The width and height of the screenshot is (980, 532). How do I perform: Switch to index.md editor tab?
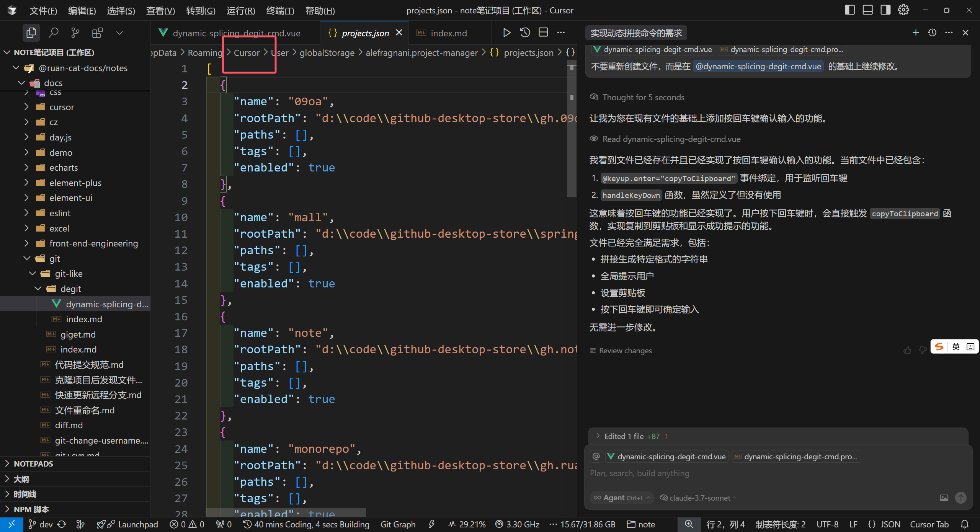pyautogui.click(x=448, y=33)
